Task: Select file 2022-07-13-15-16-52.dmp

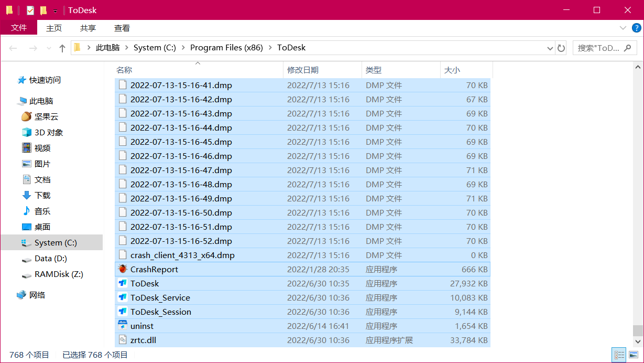Action: pos(302,241)
